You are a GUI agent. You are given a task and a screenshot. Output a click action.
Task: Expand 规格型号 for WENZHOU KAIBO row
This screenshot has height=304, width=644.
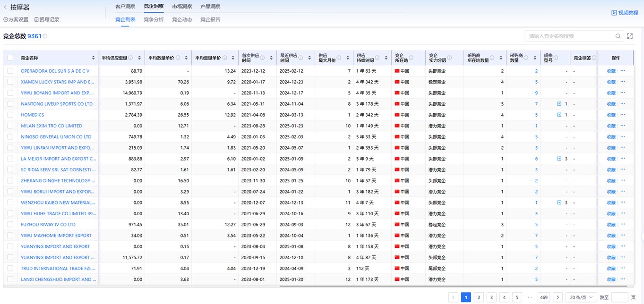[559, 203]
